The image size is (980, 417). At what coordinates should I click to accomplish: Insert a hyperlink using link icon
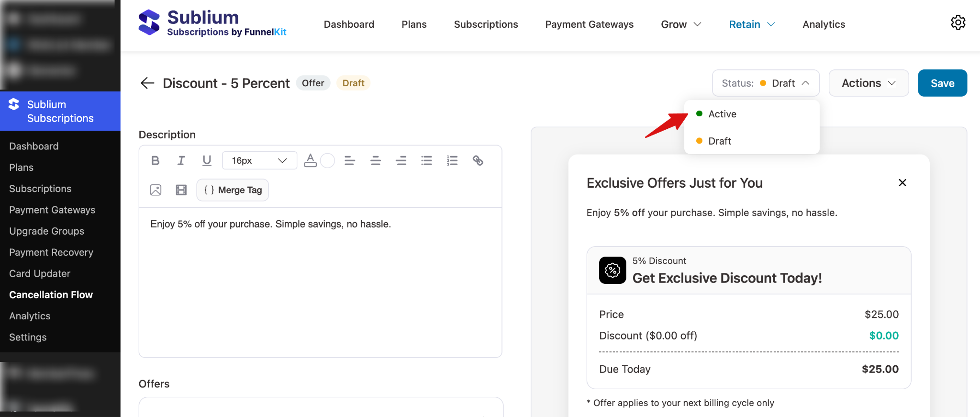478,161
